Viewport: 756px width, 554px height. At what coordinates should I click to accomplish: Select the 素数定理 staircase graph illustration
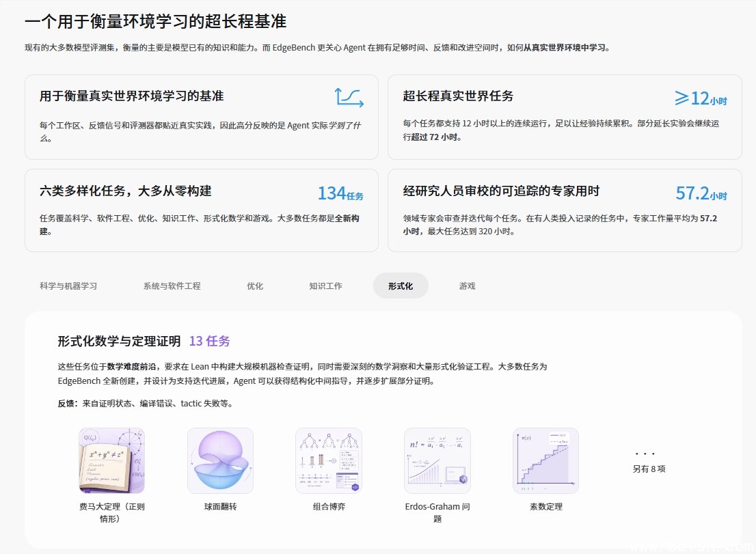545,460
